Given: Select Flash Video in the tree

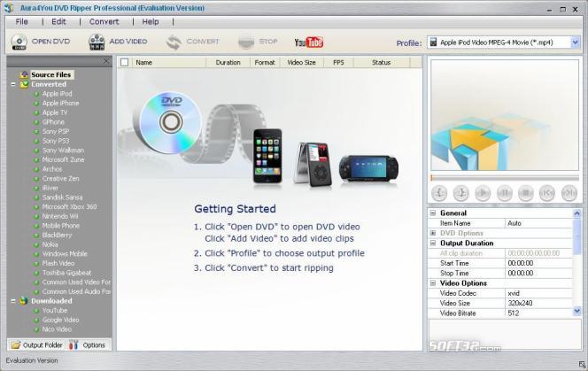Looking at the screenshot, I should click(x=58, y=263).
